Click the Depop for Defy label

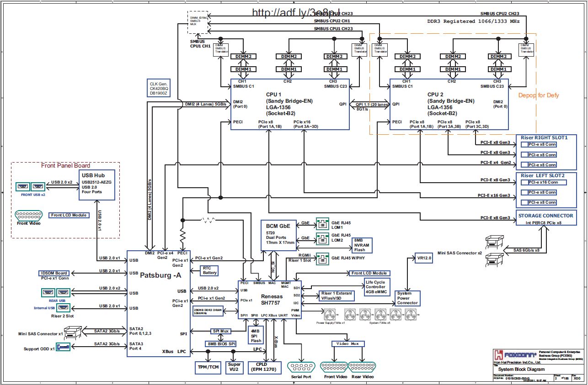[539, 95]
